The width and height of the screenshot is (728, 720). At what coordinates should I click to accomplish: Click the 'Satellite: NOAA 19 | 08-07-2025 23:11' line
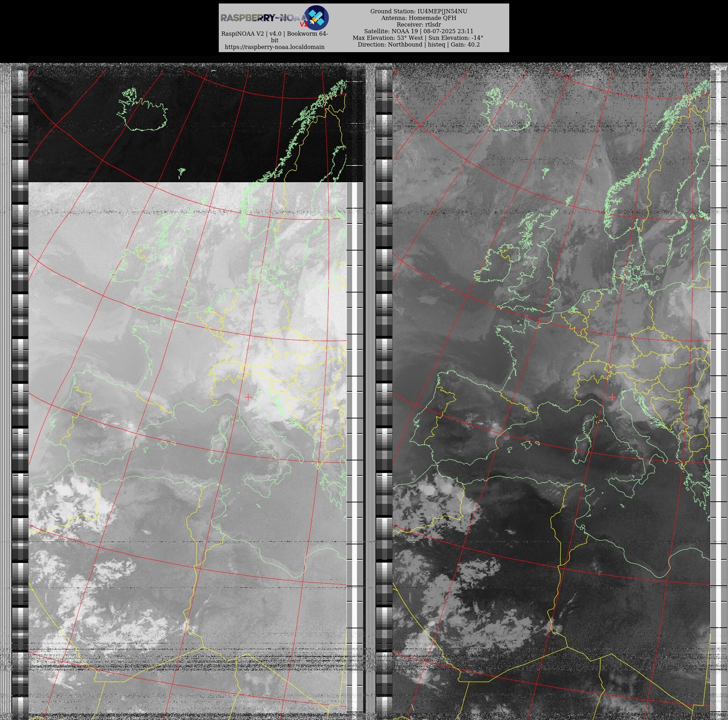(x=419, y=31)
